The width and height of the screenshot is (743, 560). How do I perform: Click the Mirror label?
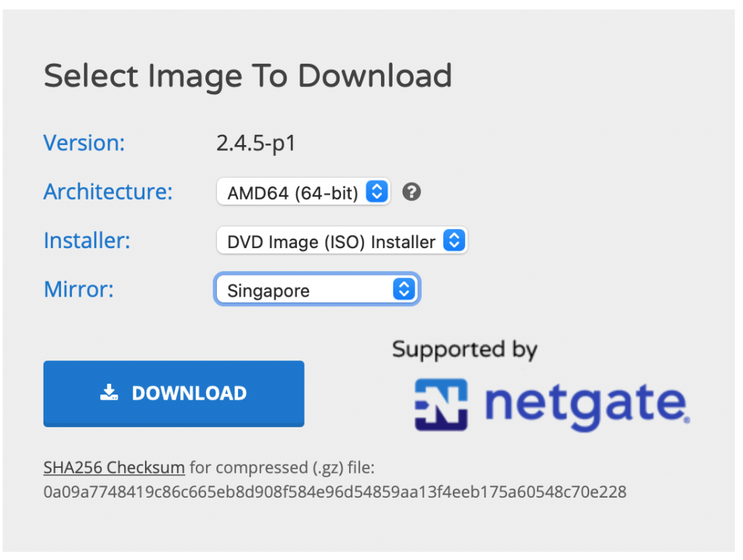pyautogui.click(x=78, y=289)
